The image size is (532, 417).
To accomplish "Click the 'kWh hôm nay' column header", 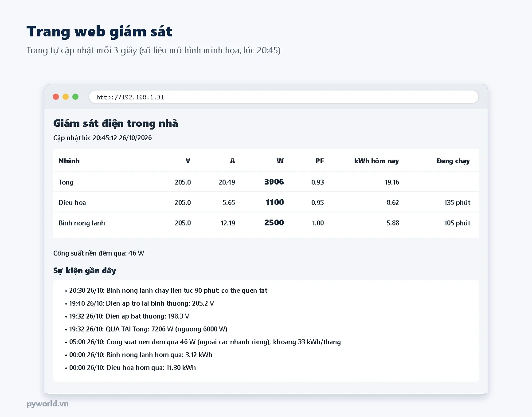I will point(376,161).
